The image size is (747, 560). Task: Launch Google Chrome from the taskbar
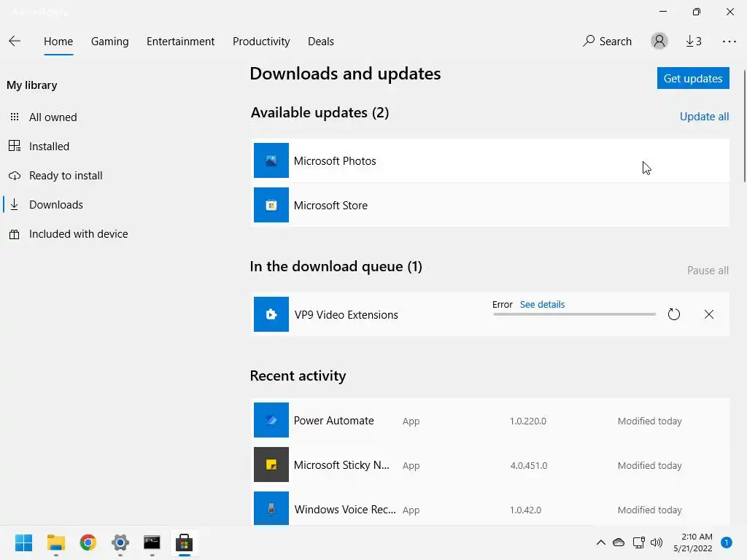pyautogui.click(x=88, y=542)
